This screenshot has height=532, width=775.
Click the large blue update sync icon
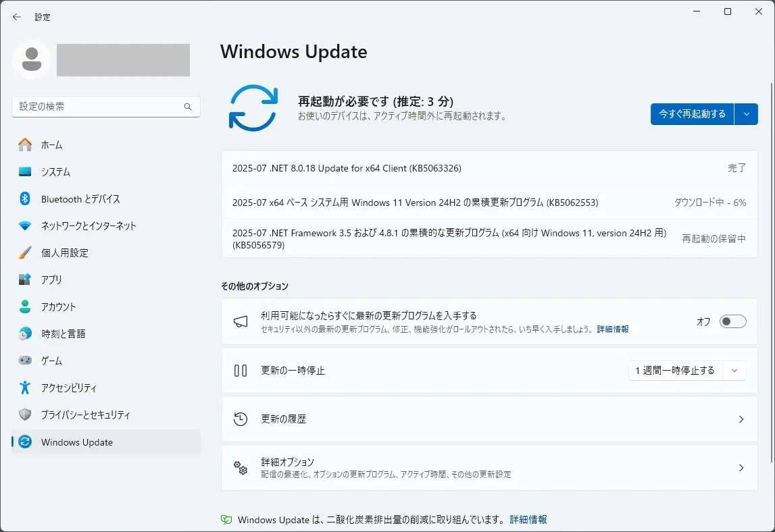pyautogui.click(x=253, y=108)
